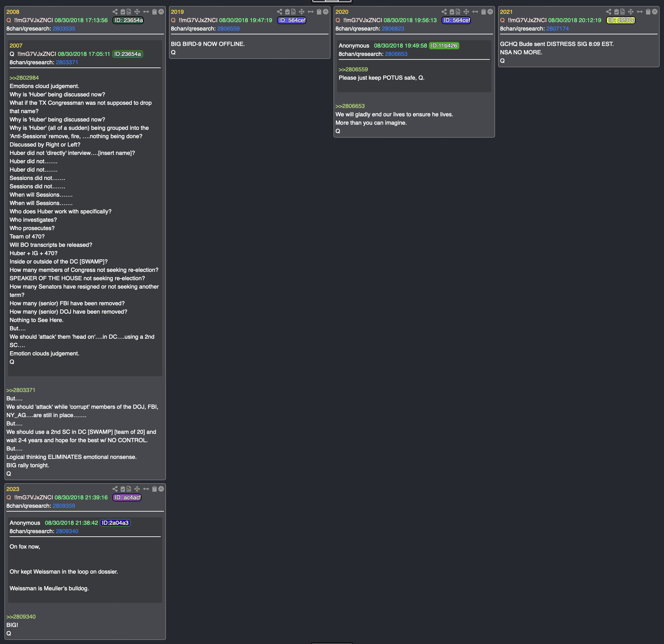Follow reply reference >>2806559 in the Anonymous quote
664x644 pixels.
click(353, 69)
